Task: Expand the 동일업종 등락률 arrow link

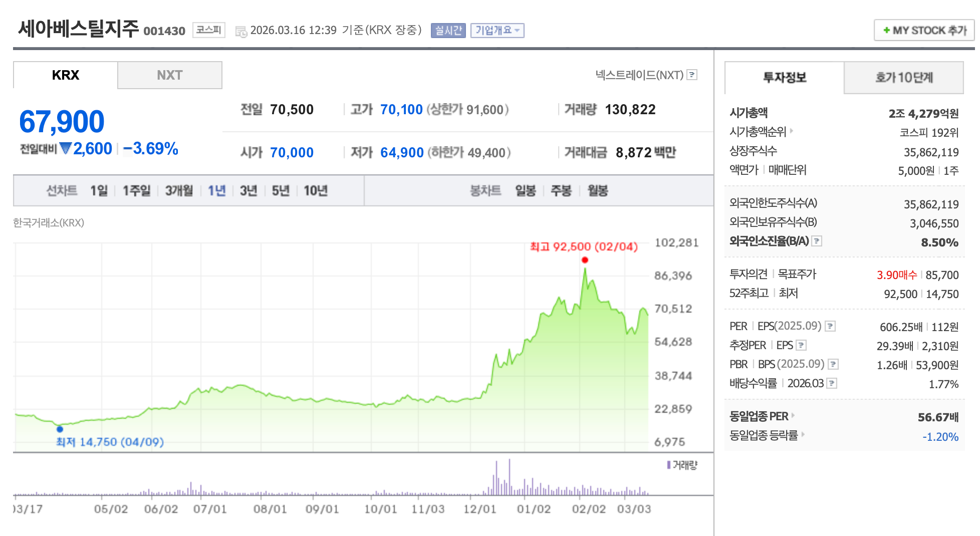Action: 803,435
